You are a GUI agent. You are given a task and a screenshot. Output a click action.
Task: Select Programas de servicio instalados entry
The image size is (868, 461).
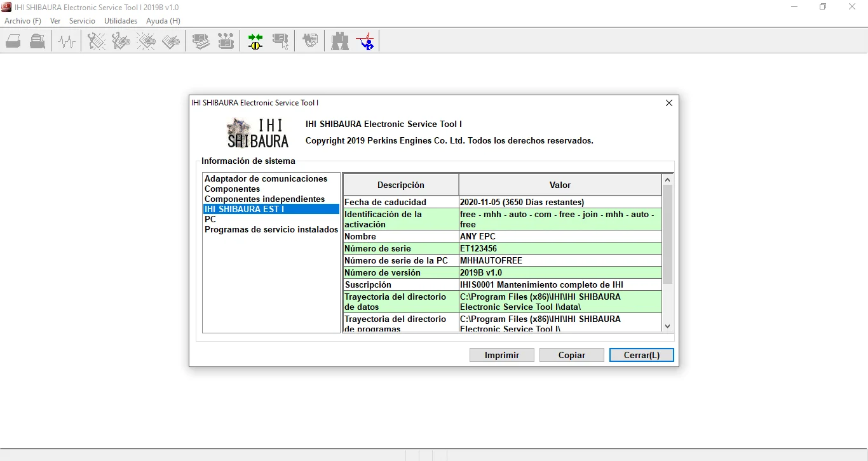click(271, 230)
